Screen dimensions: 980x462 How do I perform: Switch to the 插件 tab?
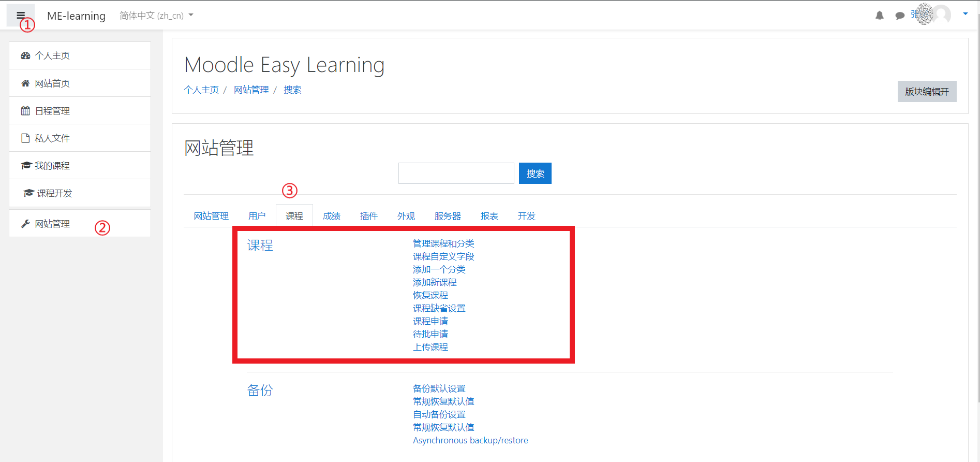point(369,216)
